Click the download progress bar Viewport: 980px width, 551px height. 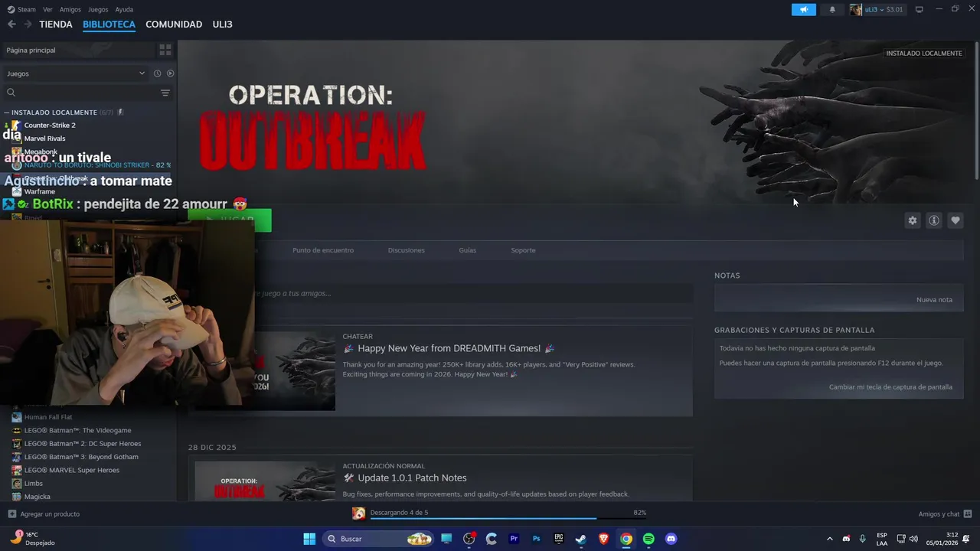pyautogui.click(x=509, y=519)
